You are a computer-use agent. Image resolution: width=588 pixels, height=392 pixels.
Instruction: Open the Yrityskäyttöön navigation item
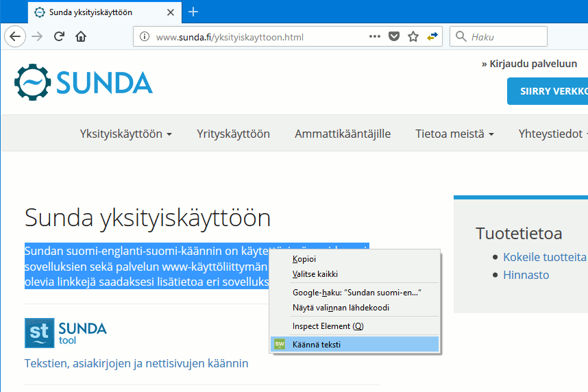point(233,134)
